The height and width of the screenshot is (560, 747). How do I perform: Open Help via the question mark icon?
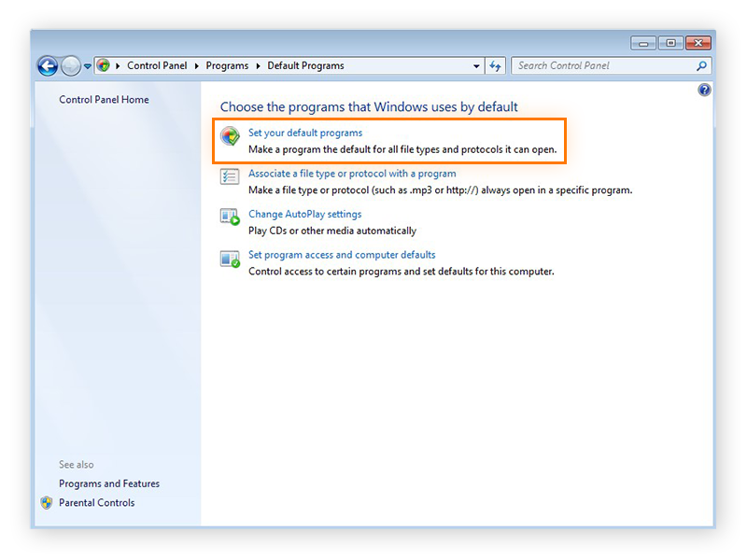coord(707,89)
